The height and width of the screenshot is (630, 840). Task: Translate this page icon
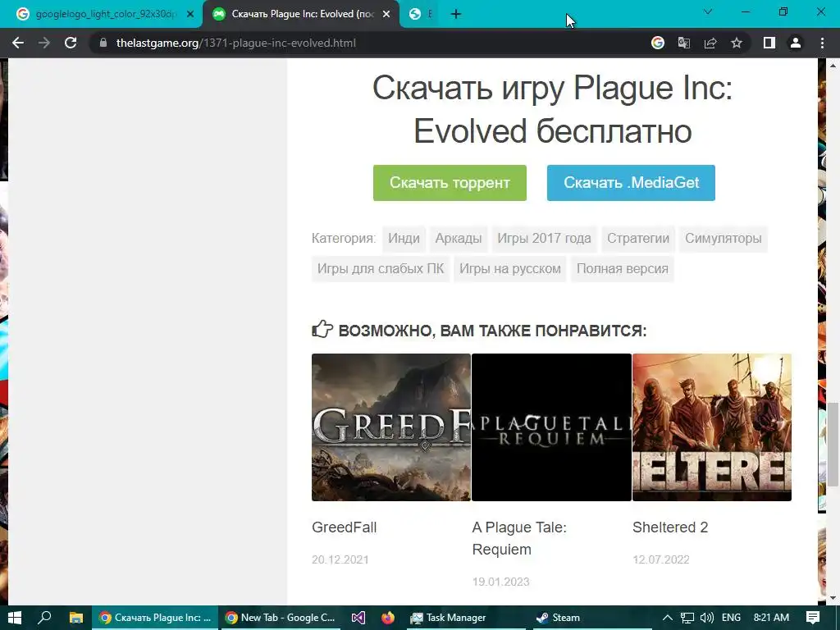coord(684,43)
